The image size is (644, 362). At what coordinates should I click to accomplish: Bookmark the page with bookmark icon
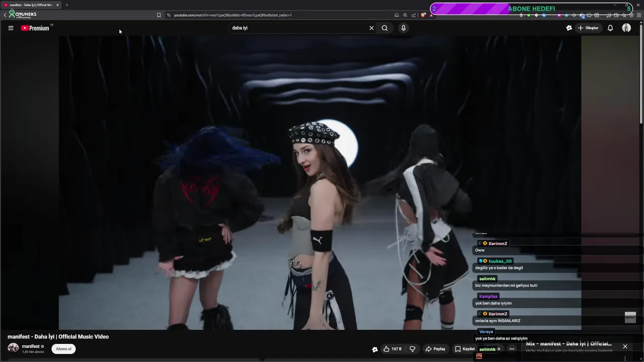(x=159, y=15)
